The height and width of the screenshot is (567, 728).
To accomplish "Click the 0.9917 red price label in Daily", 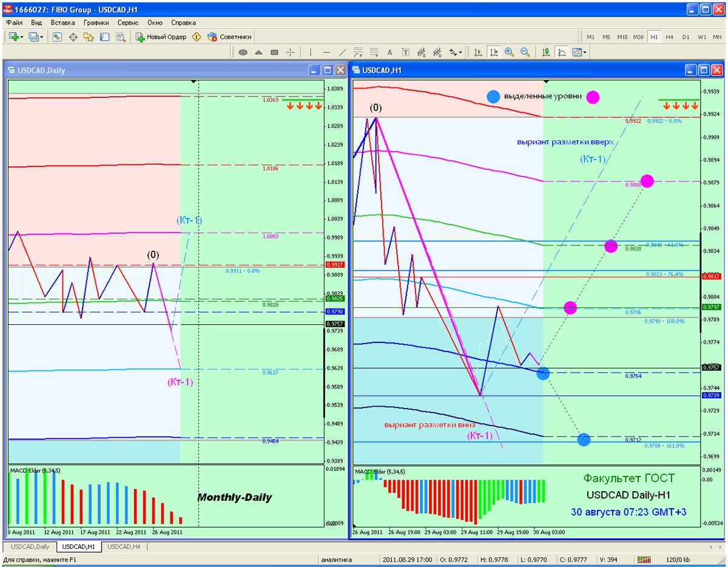I will (x=335, y=265).
